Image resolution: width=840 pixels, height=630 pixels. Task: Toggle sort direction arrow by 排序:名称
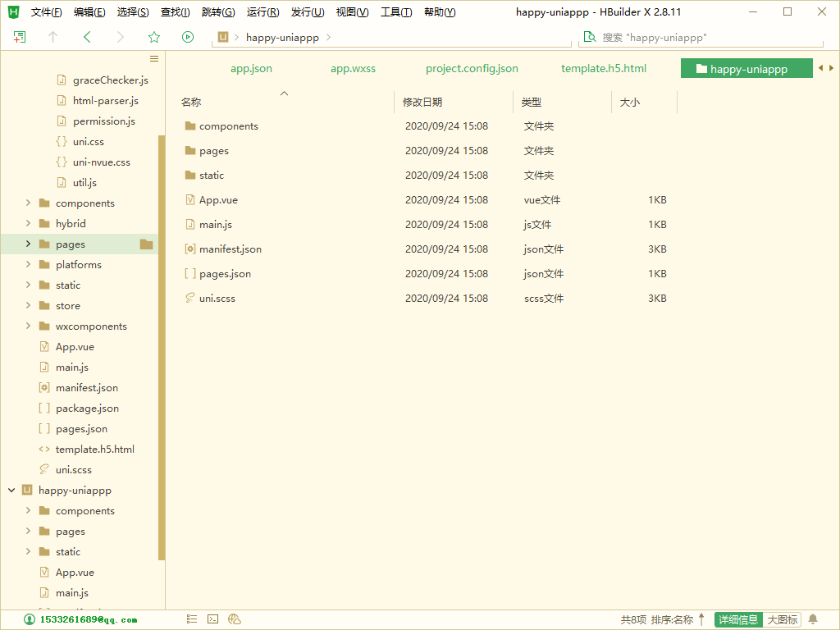click(x=702, y=619)
